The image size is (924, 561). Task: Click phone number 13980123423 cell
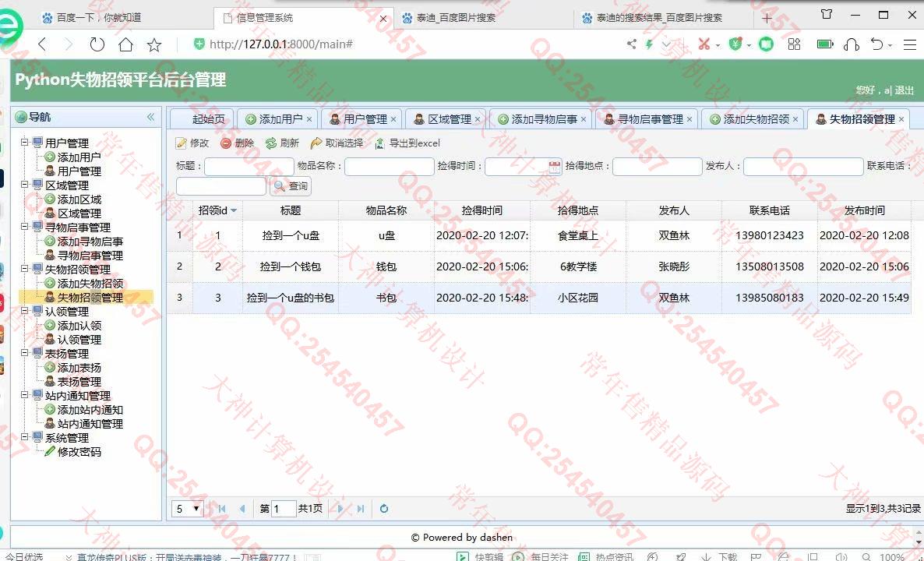(x=769, y=236)
